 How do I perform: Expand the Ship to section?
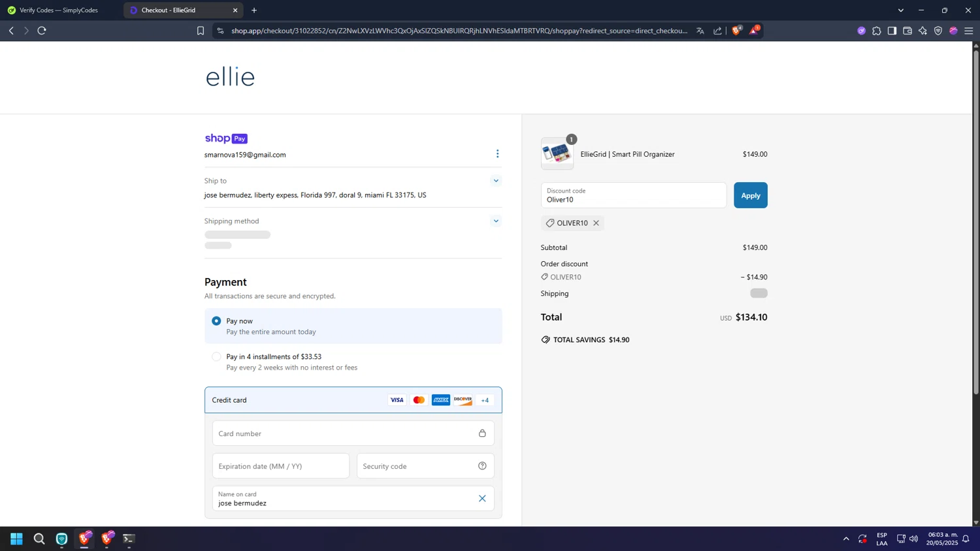point(496,181)
